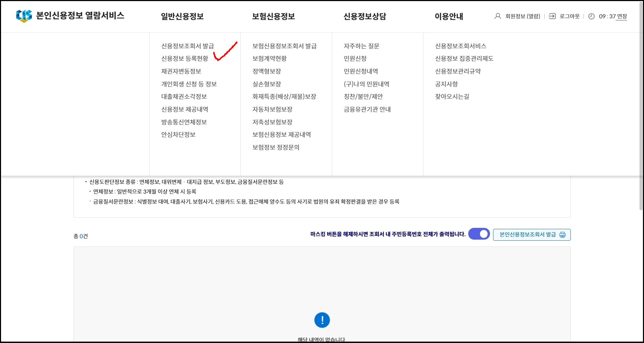This screenshot has height=343, width=644.
Task: Select 개인회생 신청 등 정보 item
Action: point(189,84)
